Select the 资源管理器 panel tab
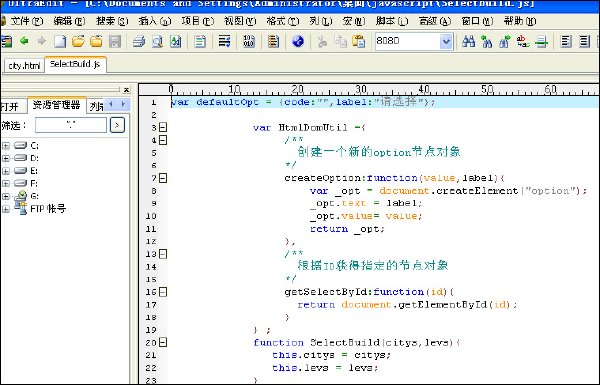The image size is (600, 385). pos(56,105)
